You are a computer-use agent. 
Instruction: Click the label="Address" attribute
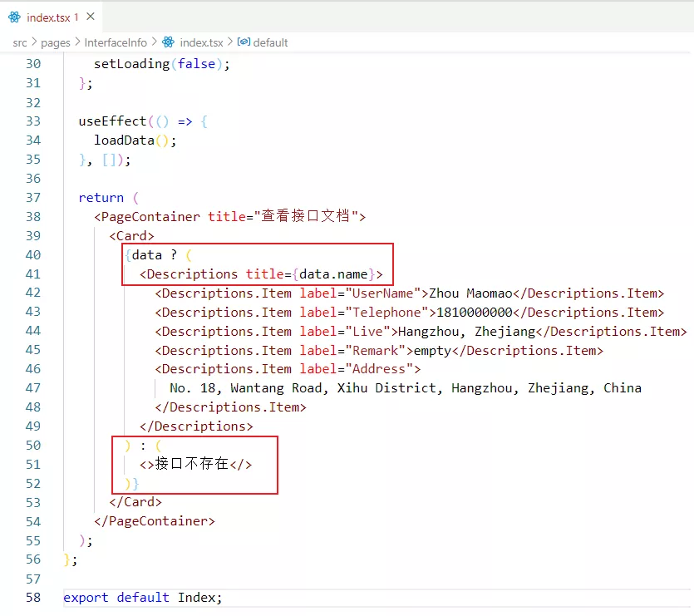(x=357, y=369)
